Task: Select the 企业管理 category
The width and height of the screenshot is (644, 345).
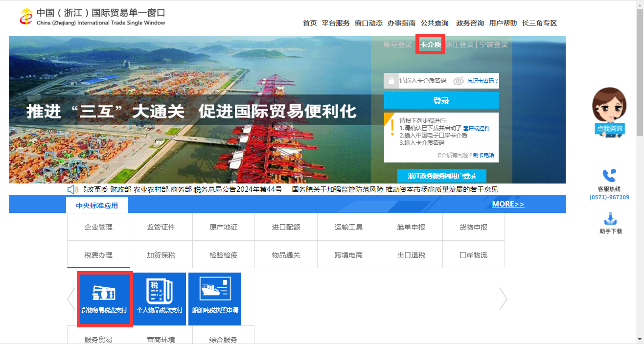Action: [98, 227]
